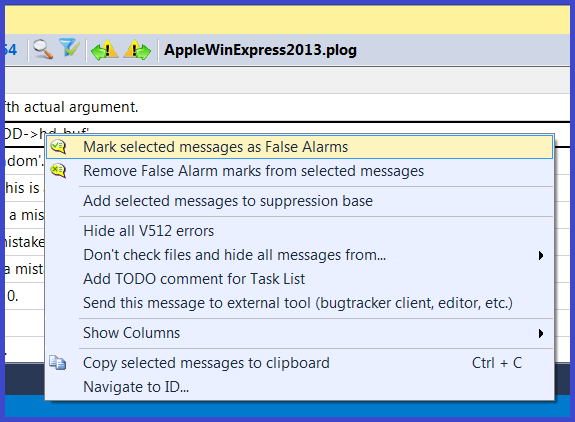Image resolution: width=575 pixels, height=422 pixels.
Task: Open Don't check files and hide messages submenu
Action: (300, 255)
